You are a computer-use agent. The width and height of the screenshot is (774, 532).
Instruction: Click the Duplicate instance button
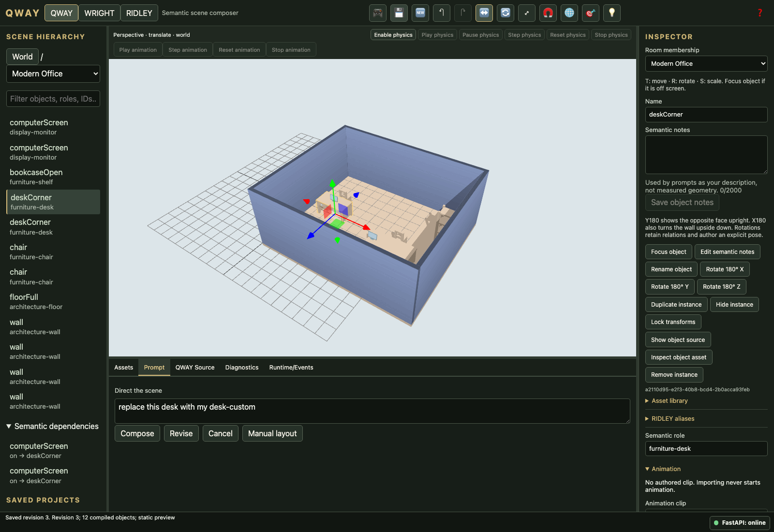(x=676, y=305)
